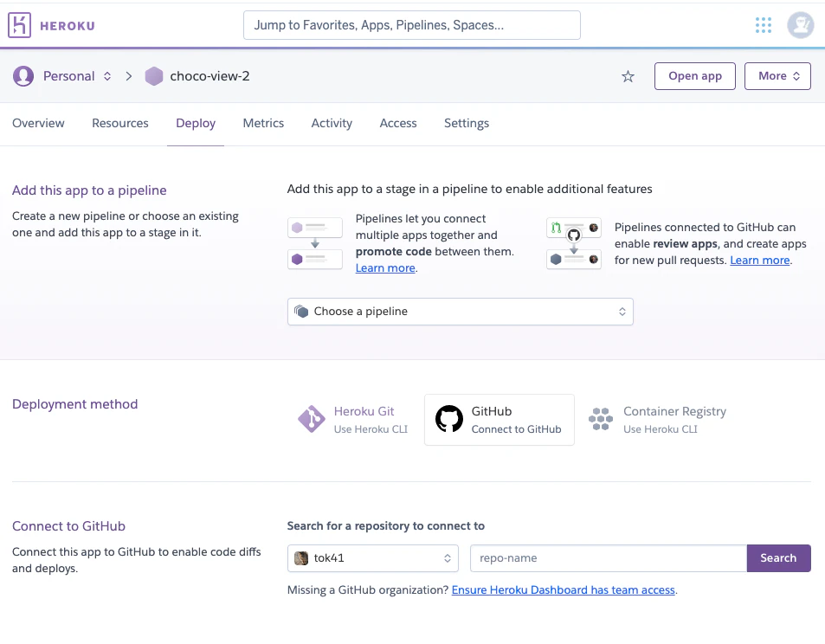
Task: Open the user account avatar menu
Action: pos(800,25)
